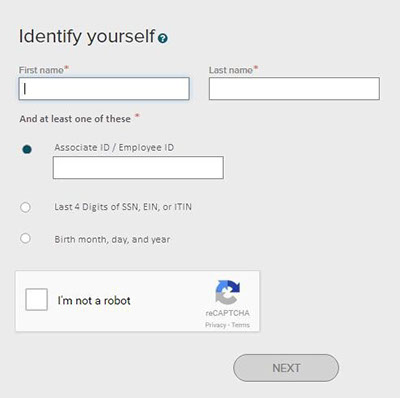
Task: Check the I'm not a robot checkbox
Action: pyautogui.click(x=36, y=299)
